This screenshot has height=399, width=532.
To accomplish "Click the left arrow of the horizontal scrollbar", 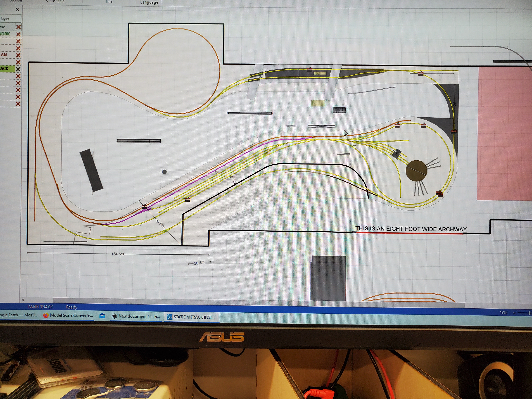I will [23, 300].
